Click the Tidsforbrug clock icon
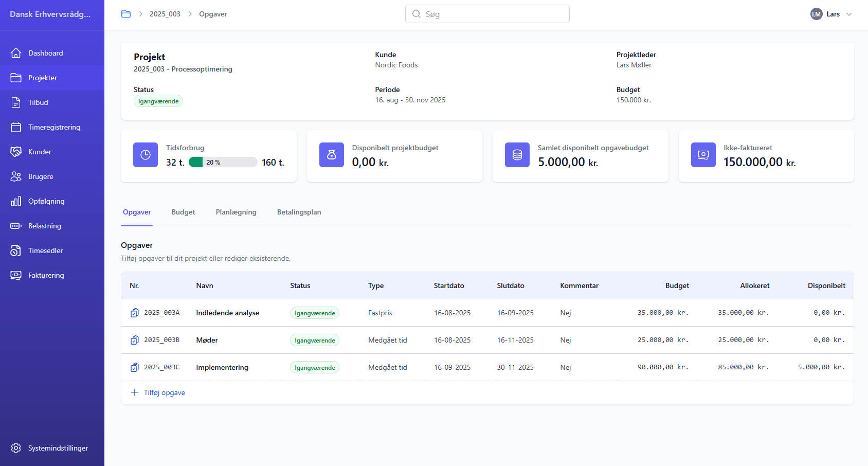Image resolution: width=868 pixels, height=466 pixels. [146, 155]
